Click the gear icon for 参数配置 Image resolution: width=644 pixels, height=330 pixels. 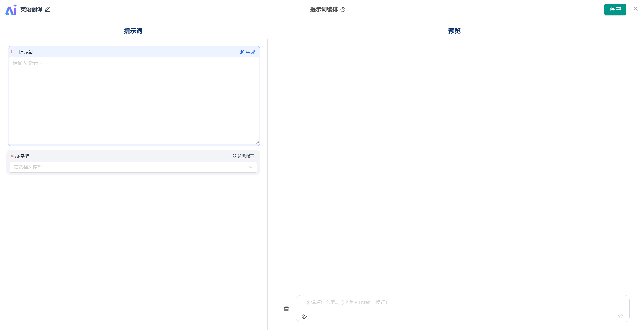pos(234,156)
